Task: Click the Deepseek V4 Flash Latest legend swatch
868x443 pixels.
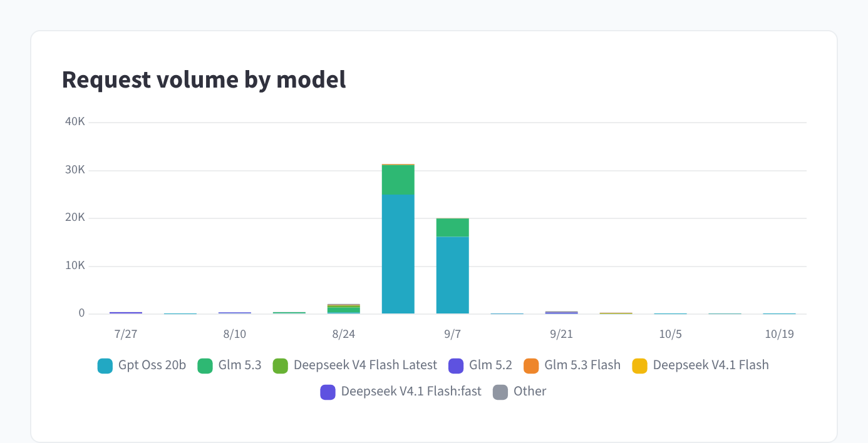Action: click(x=281, y=365)
